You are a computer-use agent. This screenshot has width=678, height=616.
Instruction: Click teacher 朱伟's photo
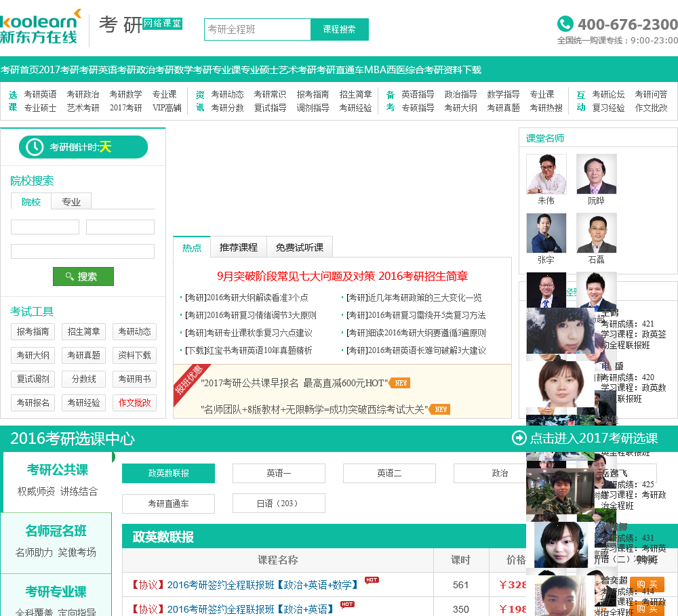coord(546,173)
